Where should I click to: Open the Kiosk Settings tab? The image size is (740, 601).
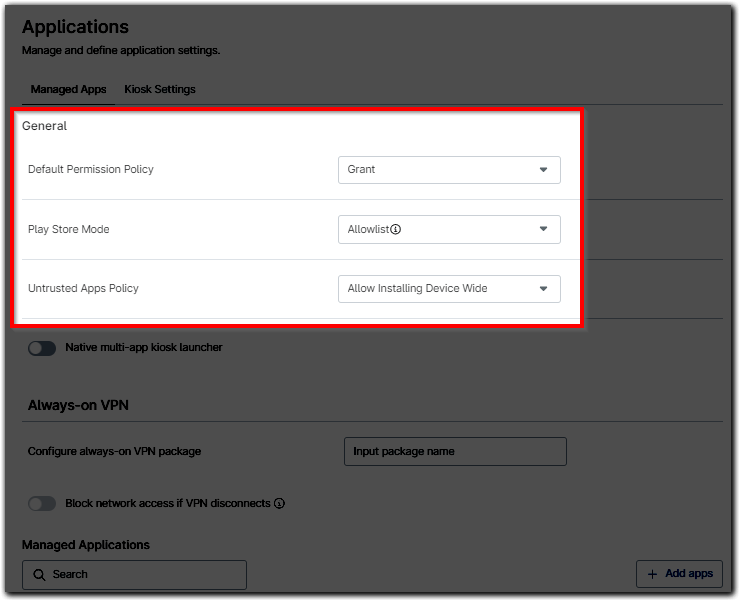click(160, 89)
